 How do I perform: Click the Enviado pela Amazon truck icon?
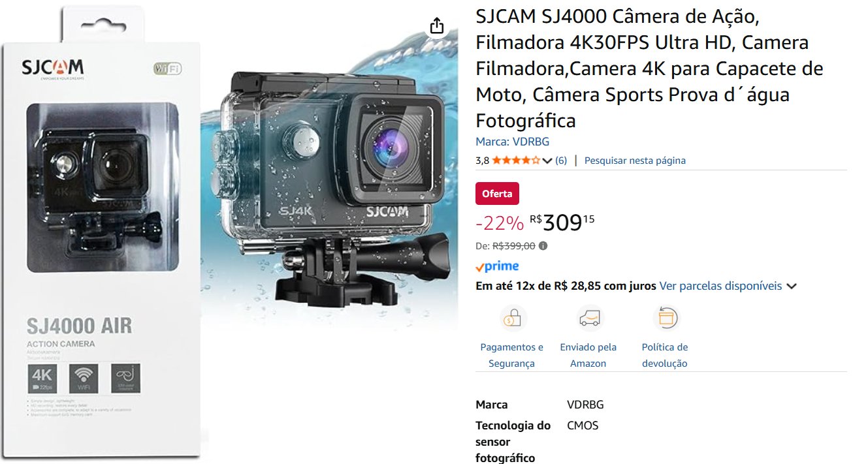click(588, 318)
